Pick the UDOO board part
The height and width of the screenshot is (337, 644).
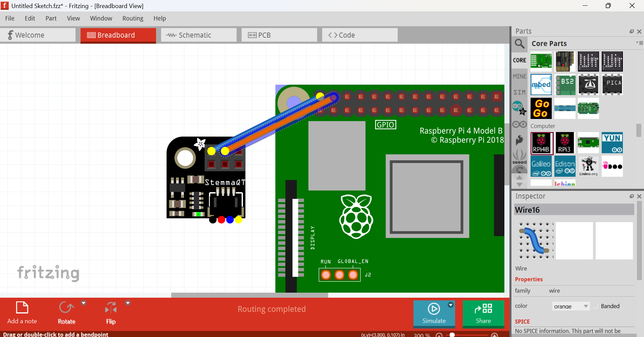click(612, 166)
